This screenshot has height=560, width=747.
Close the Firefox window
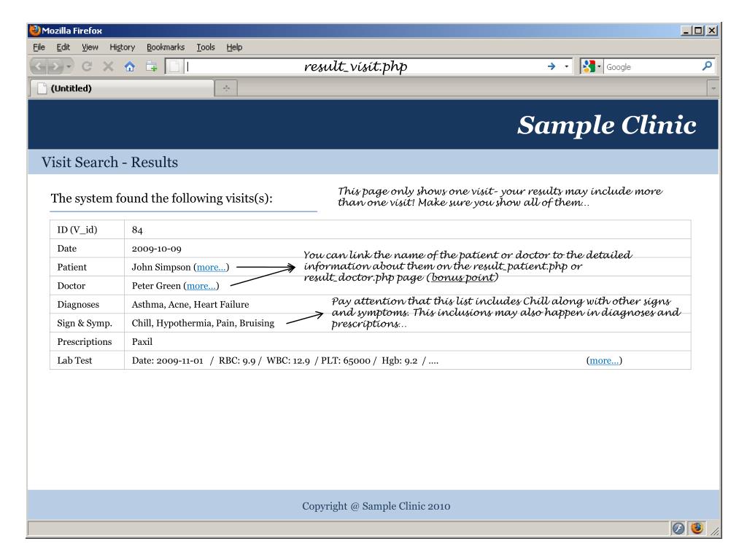point(712,31)
